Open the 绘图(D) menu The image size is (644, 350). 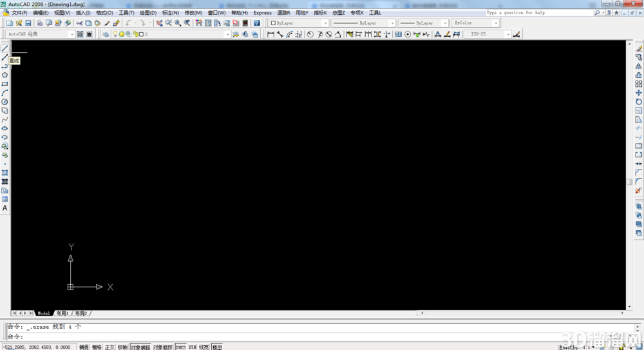[148, 13]
